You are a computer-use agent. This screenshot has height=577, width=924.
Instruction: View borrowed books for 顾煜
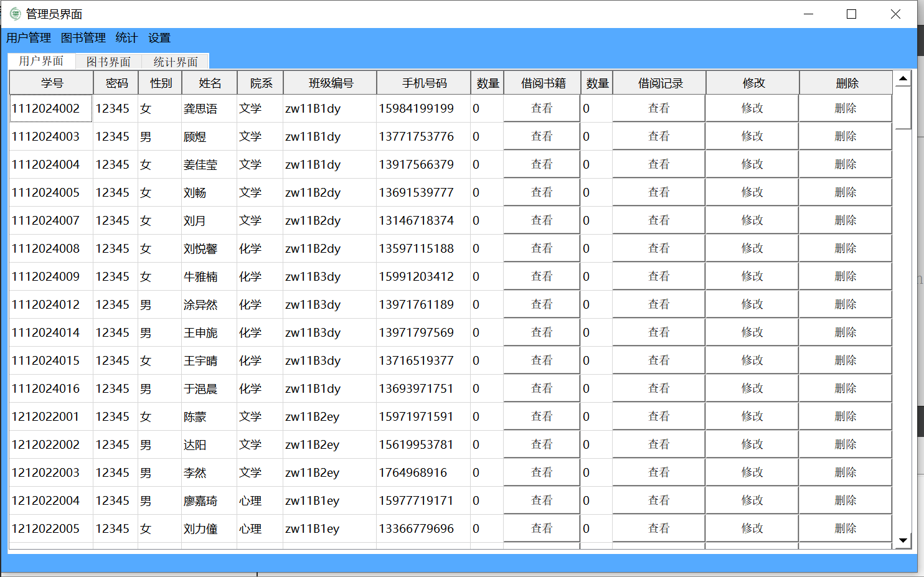click(542, 136)
